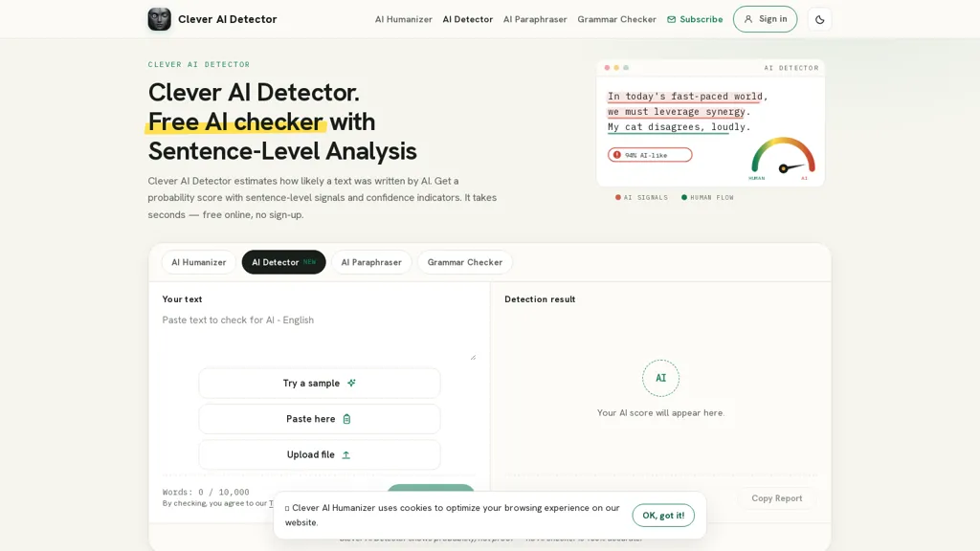The height and width of the screenshot is (551, 980).
Task: Click 'Your AI score will appear here.' text
Action: tap(660, 413)
